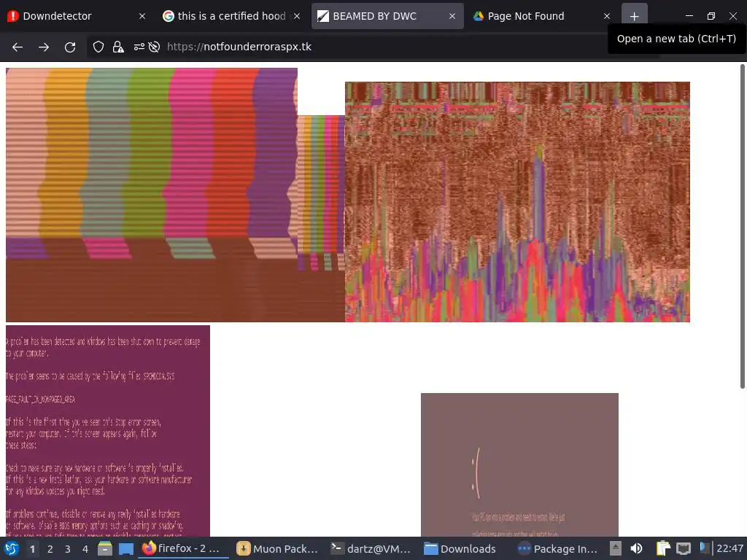Screen dimensions: 747x560
Task: Click the rightmost tray applet beside the clock
Action: 705,548
